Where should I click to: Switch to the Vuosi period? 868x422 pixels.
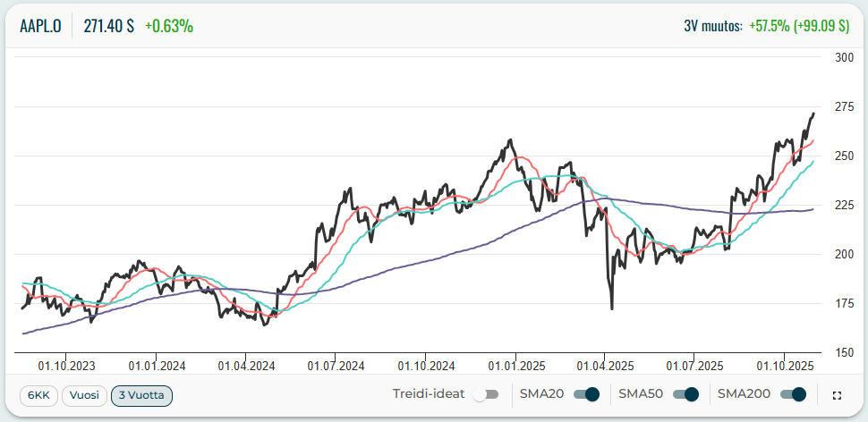tap(83, 394)
